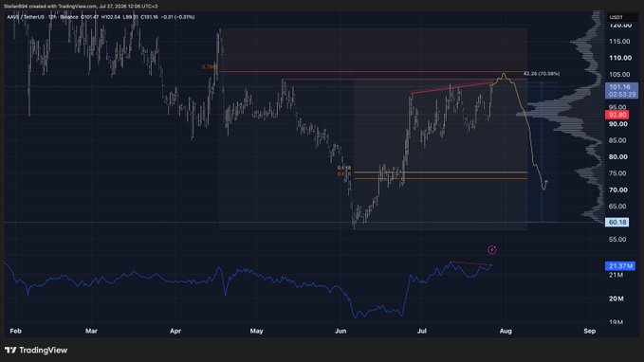Click the AAVE / TetherUS symbol title
Image resolution: width=644 pixels, height=362 pixels.
pos(27,17)
